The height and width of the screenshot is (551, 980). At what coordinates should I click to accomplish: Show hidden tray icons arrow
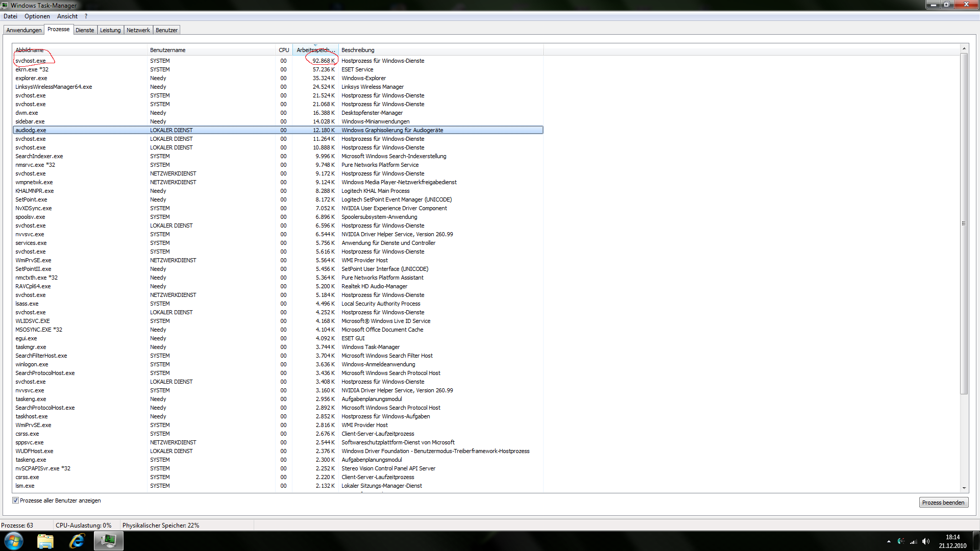(x=889, y=541)
